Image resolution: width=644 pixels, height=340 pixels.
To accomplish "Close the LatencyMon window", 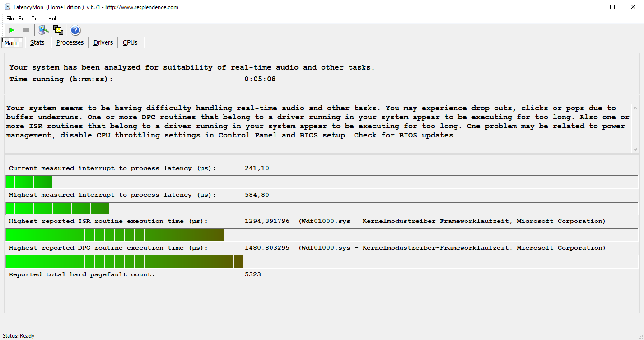I will click(x=633, y=7).
